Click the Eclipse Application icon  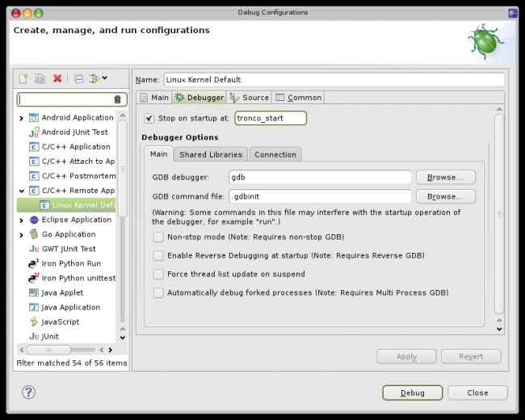pyautogui.click(x=34, y=220)
